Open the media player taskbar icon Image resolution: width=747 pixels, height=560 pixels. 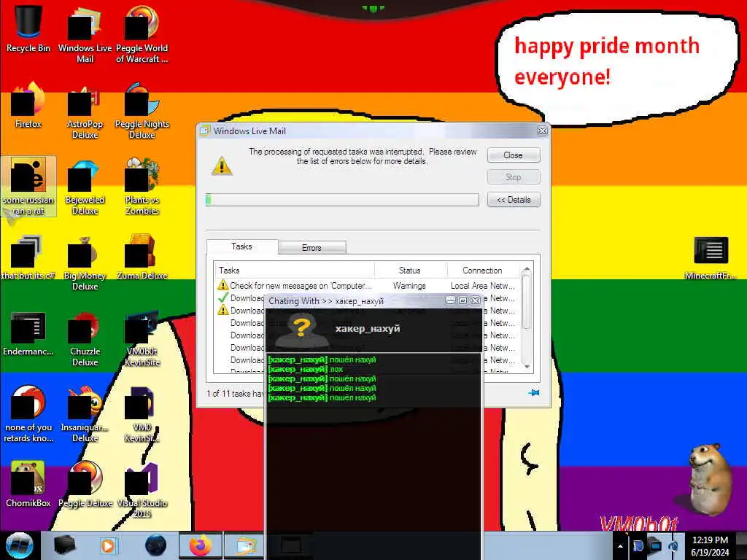coord(108,545)
